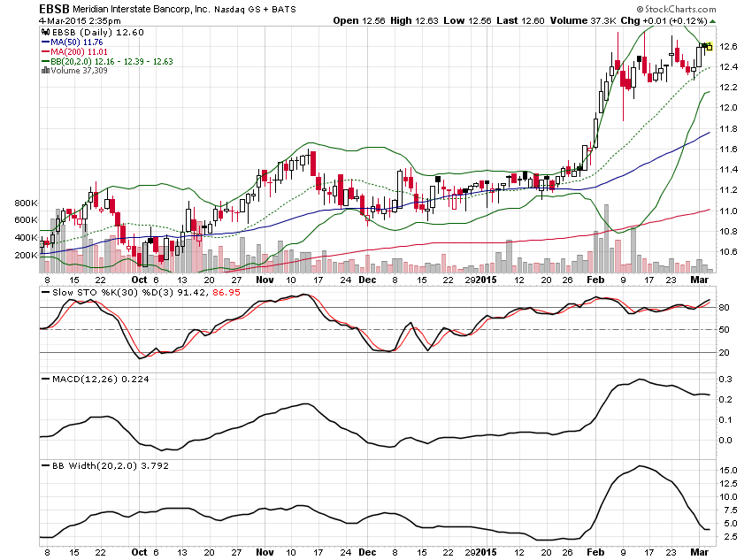Click the black BB Width legend dash

click(45, 465)
